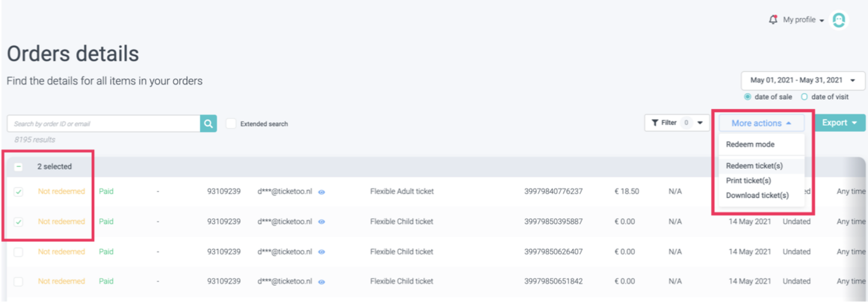
Task: Collapse the More actions menu
Action: click(761, 123)
